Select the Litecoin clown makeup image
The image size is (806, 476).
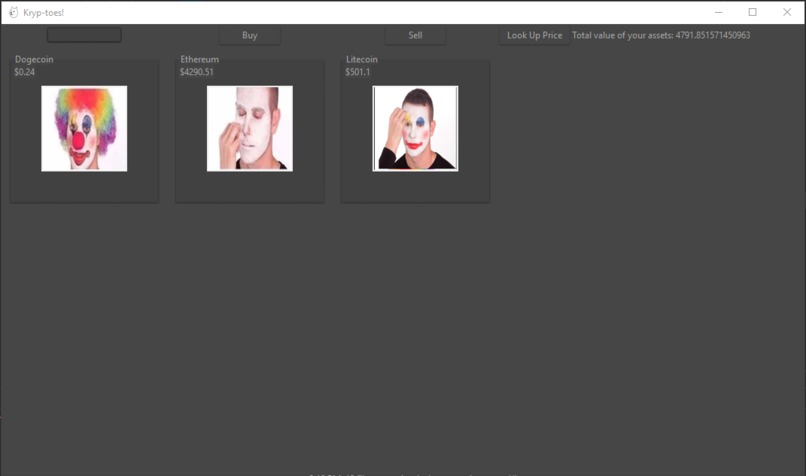(x=415, y=129)
